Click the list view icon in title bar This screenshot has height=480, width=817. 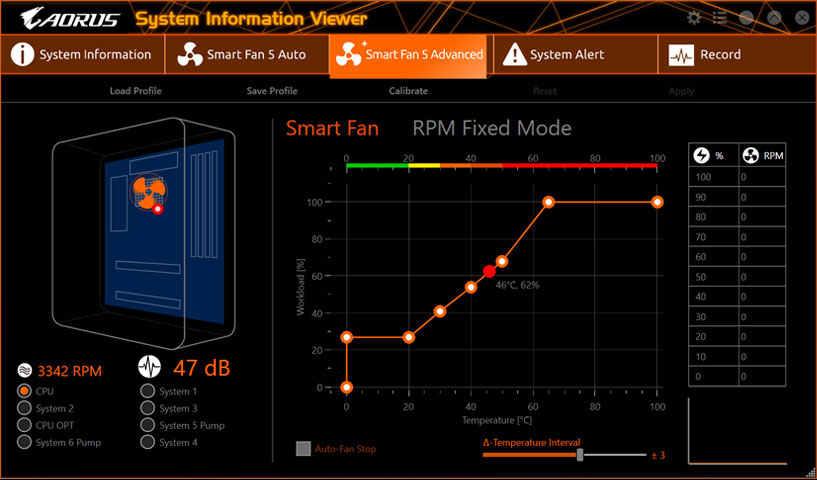(720, 18)
